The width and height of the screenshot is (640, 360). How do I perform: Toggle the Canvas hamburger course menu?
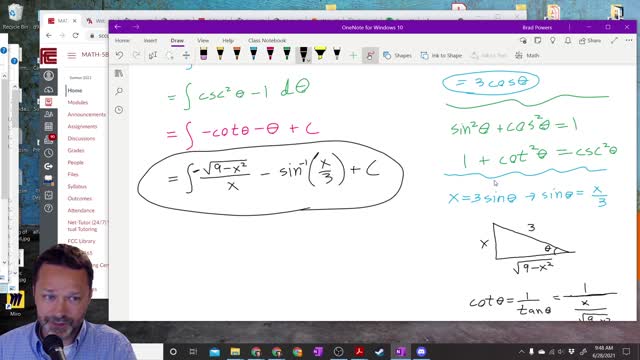[72, 56]
